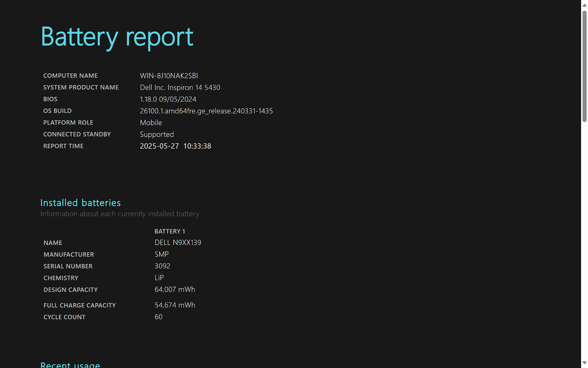Click the scrollbar down arrow
Screen dimensions: 588x368
click(x=584, y=363)
